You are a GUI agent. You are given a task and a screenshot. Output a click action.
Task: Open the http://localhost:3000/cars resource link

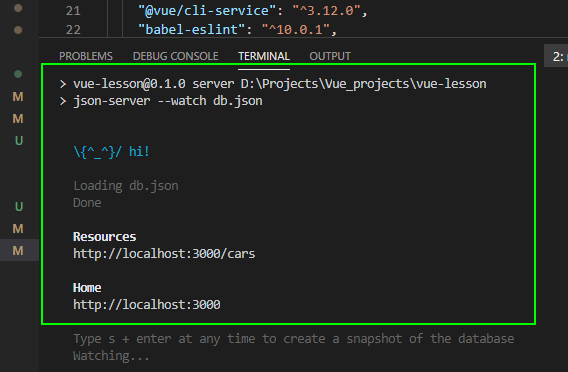[x=164, y=254]
